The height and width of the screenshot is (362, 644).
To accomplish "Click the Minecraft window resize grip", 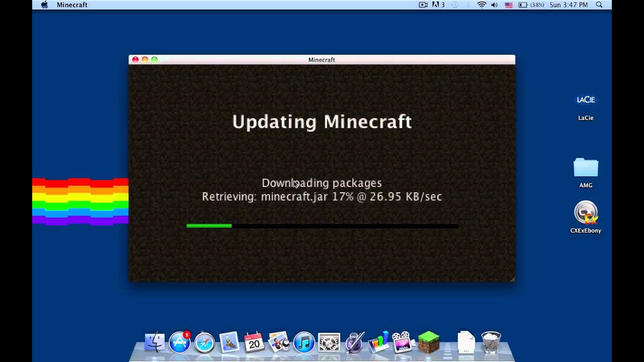I will tap(512, 279).
